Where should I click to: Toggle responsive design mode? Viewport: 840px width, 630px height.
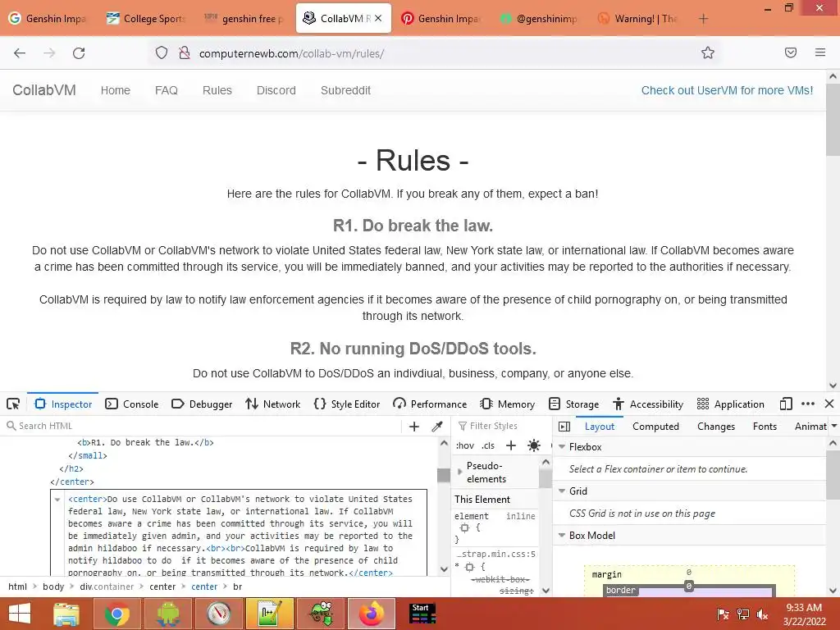coord(786,404)
